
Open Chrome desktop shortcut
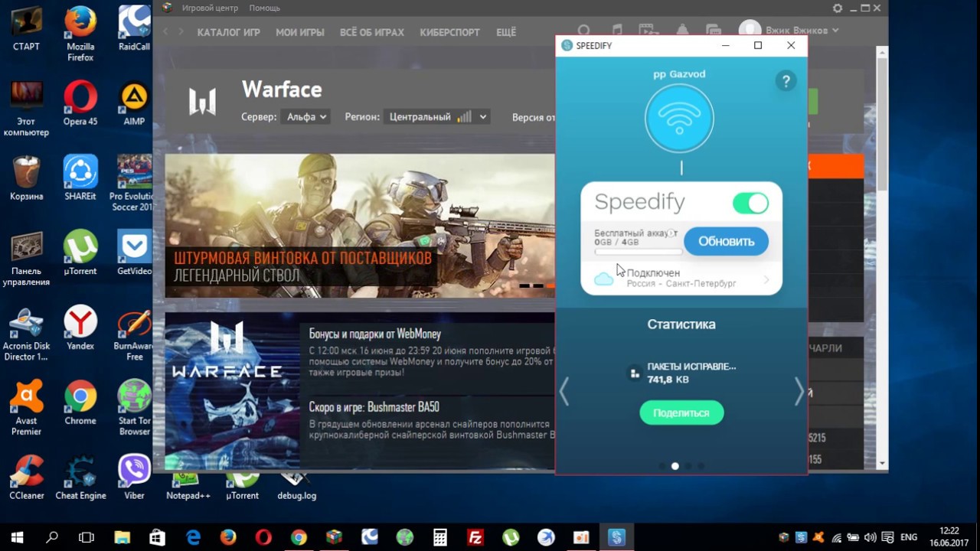[80, 403]
